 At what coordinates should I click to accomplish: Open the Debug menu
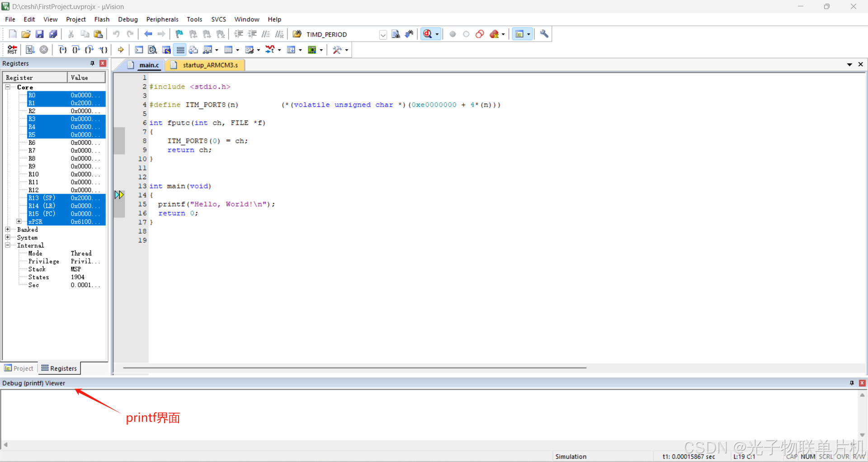128,19
